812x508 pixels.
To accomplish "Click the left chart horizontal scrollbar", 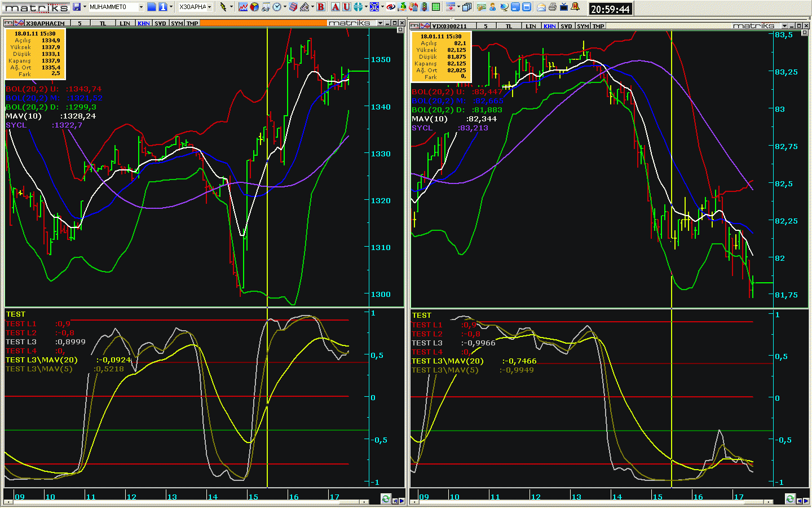I will pyautogui.click(x=186, y=501).
